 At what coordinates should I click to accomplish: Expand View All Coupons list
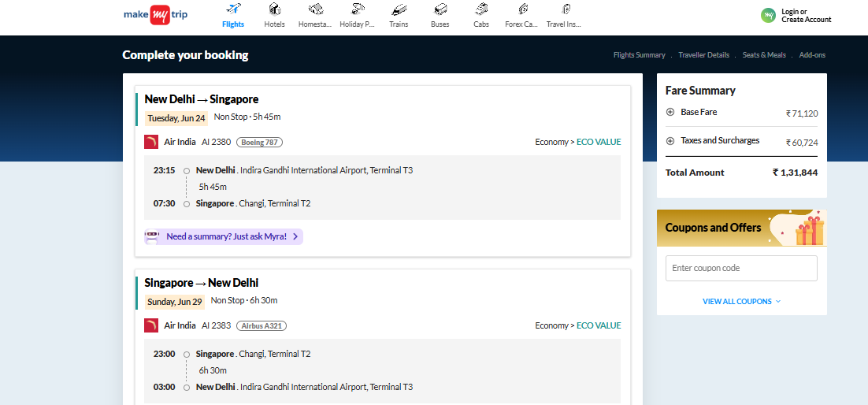pos(742,302)
